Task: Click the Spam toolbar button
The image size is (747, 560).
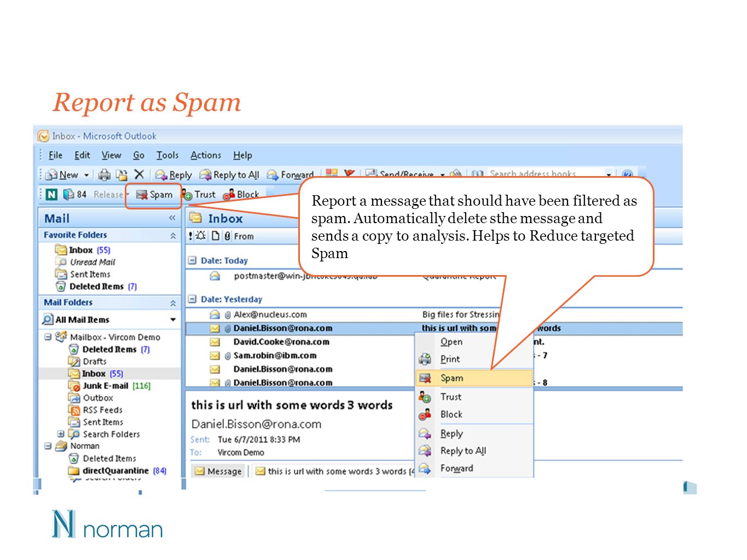Action: 154,194
